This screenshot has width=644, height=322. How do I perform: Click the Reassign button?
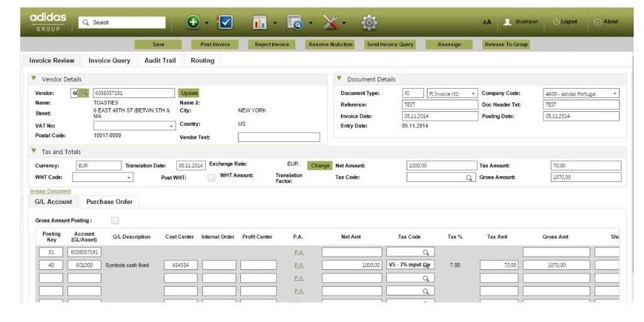coord(449,45)
